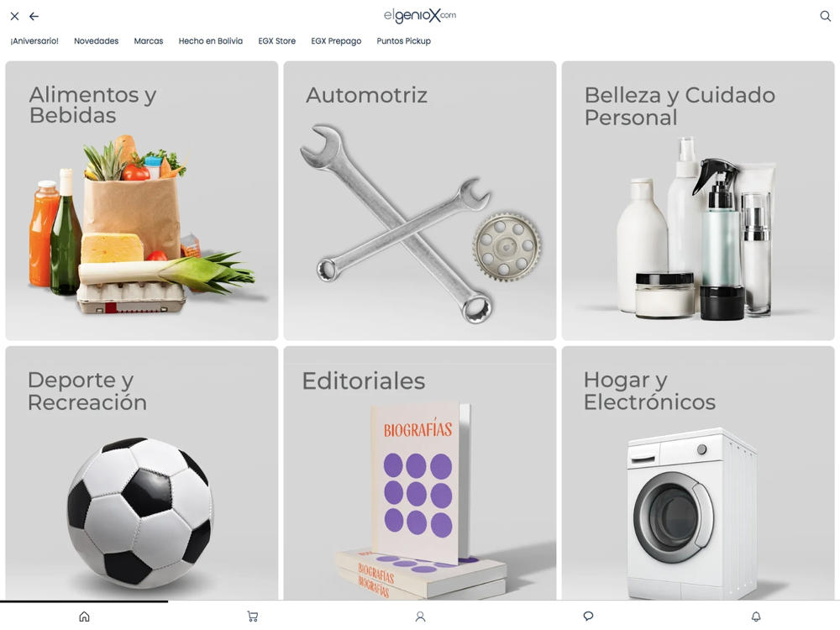Open the user profile icon

point(421,617)
